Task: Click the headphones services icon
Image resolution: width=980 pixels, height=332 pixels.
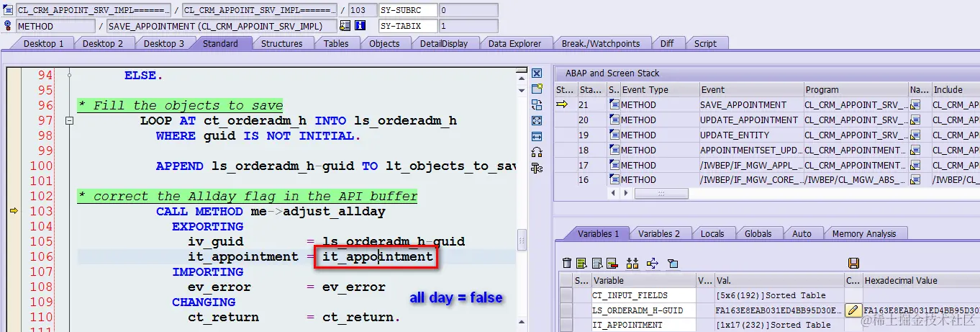Action: pyautogui.click(x=537, y=152)
